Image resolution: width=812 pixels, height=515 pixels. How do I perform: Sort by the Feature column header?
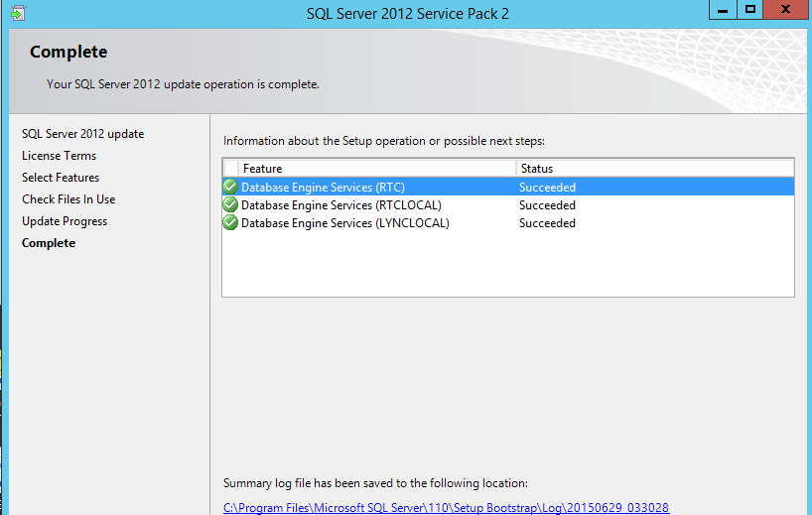click(x=377, y=169)
